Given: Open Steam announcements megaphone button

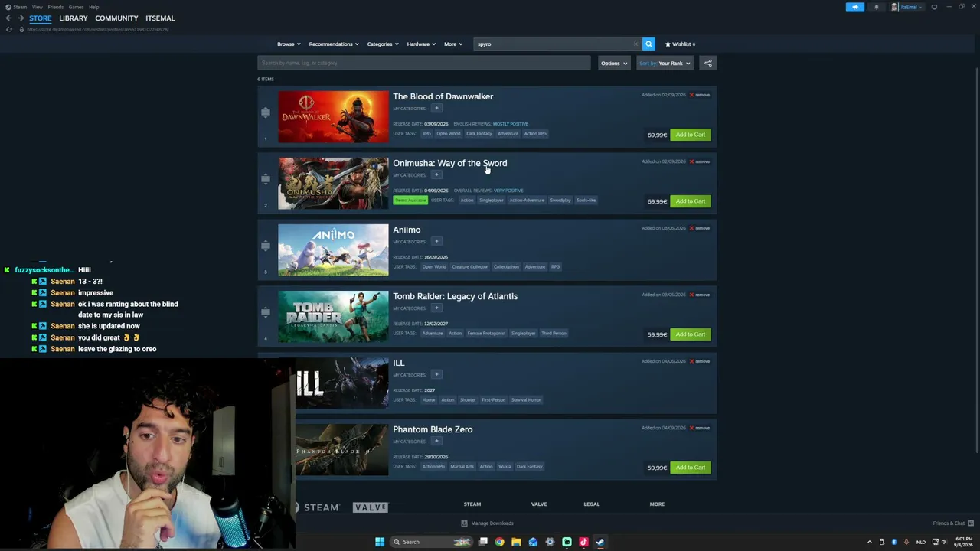Looking at the screenshot, I should (x=855, y=7).
